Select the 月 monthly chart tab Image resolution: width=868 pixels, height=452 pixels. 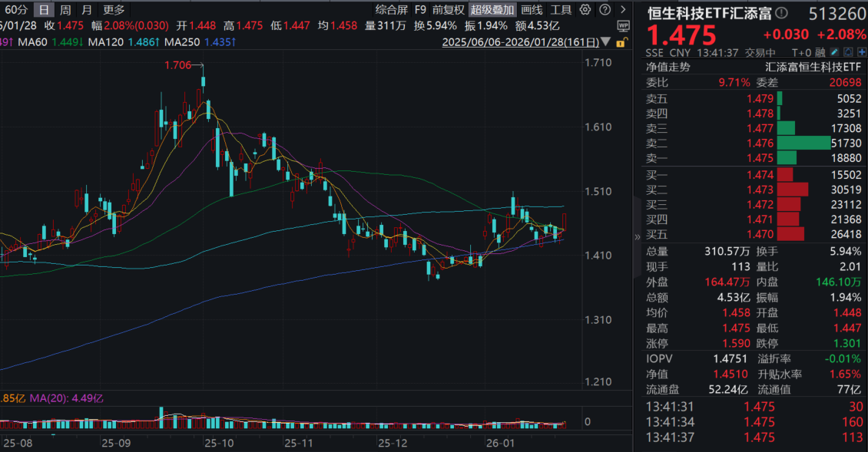(x=87, y=10)
